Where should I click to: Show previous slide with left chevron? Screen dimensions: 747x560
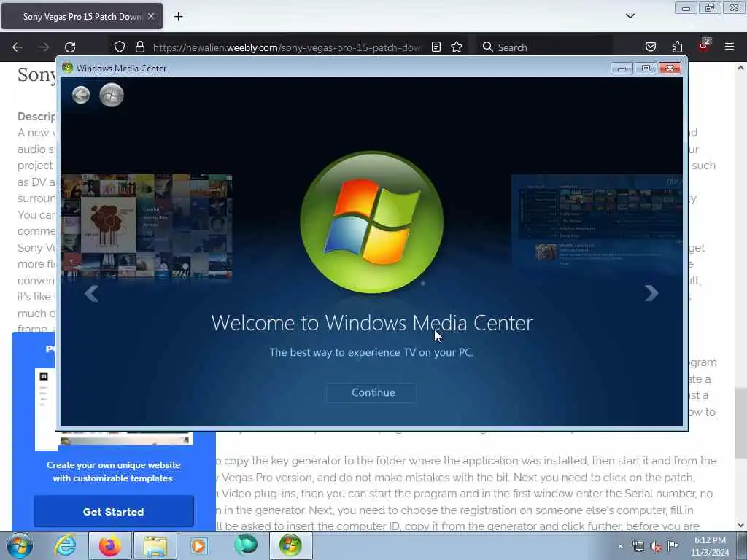coord(91,294)
